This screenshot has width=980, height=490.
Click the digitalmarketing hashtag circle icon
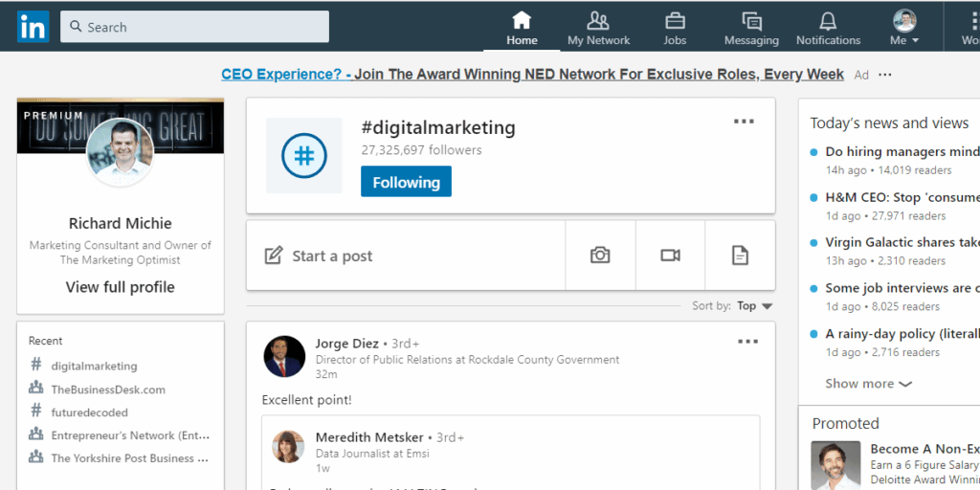pyautogui.click(x=304, y=156)
